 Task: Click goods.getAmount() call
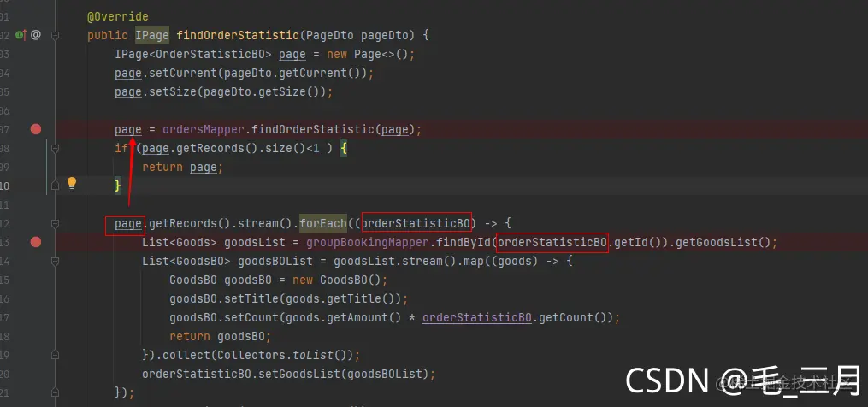click(x=344, y=318)
